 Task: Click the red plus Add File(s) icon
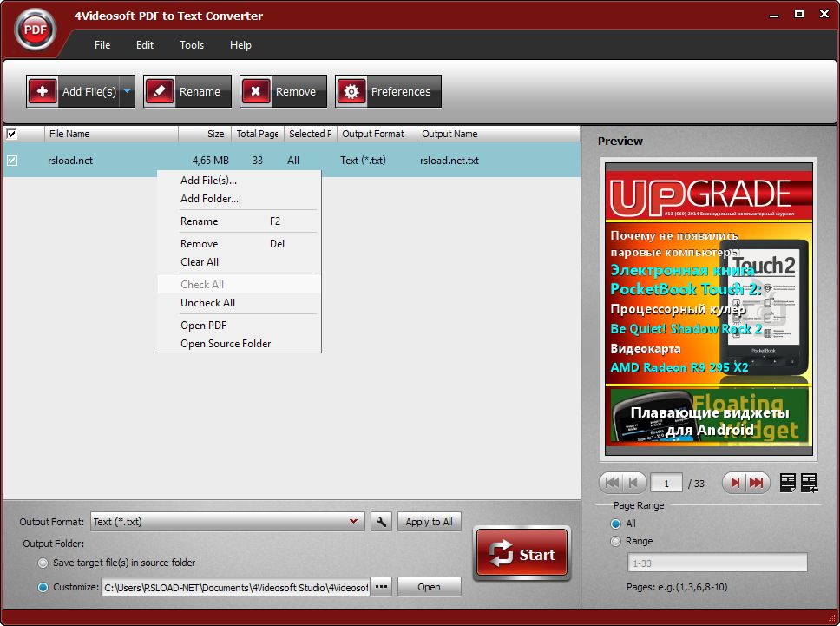coord(43,91)
